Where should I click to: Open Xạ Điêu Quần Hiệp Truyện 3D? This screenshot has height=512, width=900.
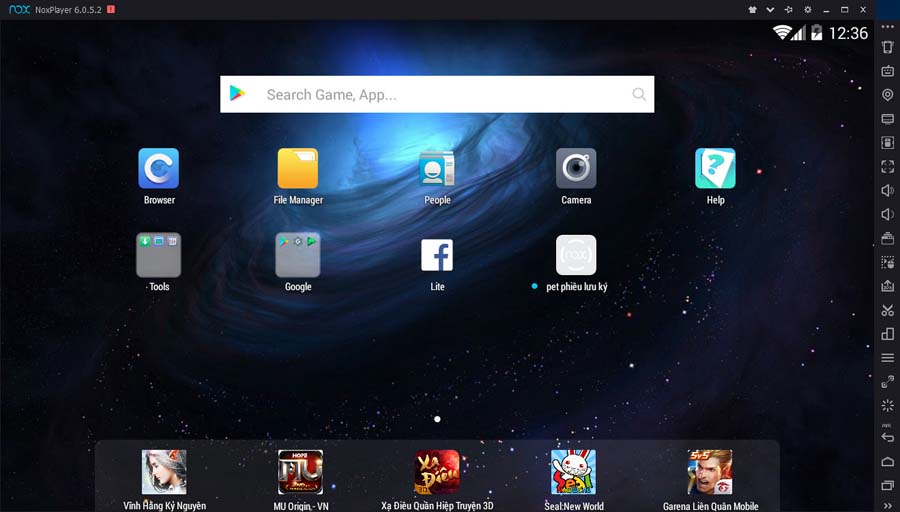[437, 472]
